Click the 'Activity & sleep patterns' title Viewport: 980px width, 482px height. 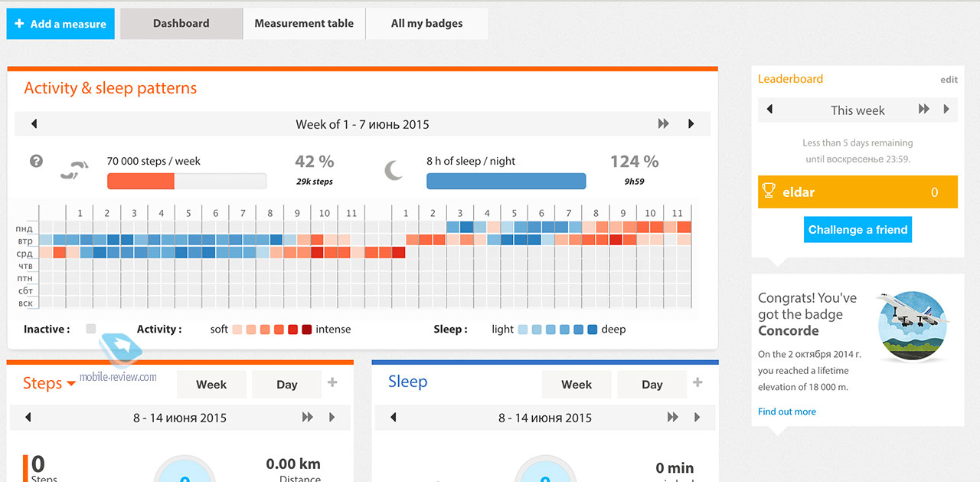[110, 88]
